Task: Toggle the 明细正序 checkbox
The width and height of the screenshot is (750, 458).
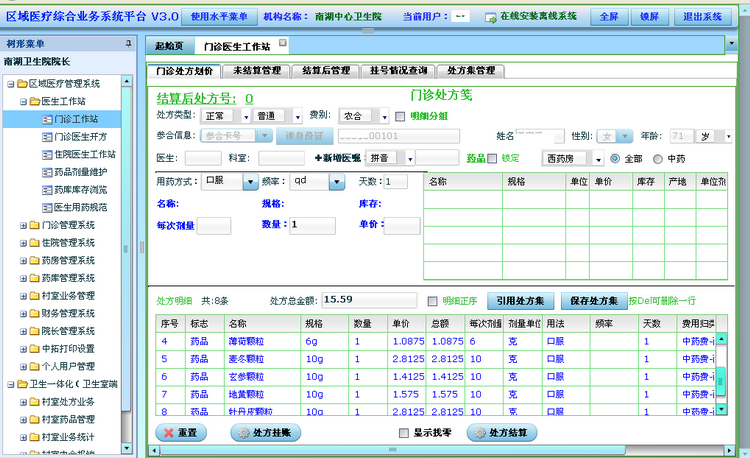Action: tap(432, 301)
